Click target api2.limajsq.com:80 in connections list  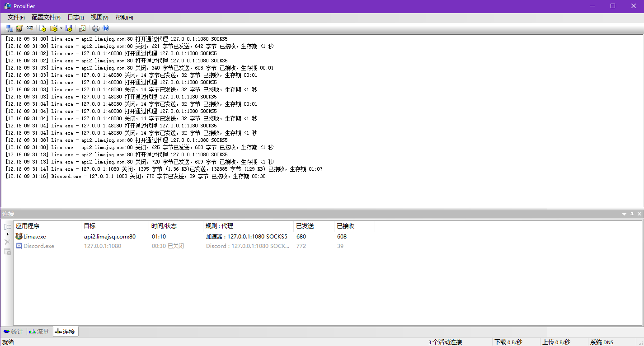tap(110, 236)
